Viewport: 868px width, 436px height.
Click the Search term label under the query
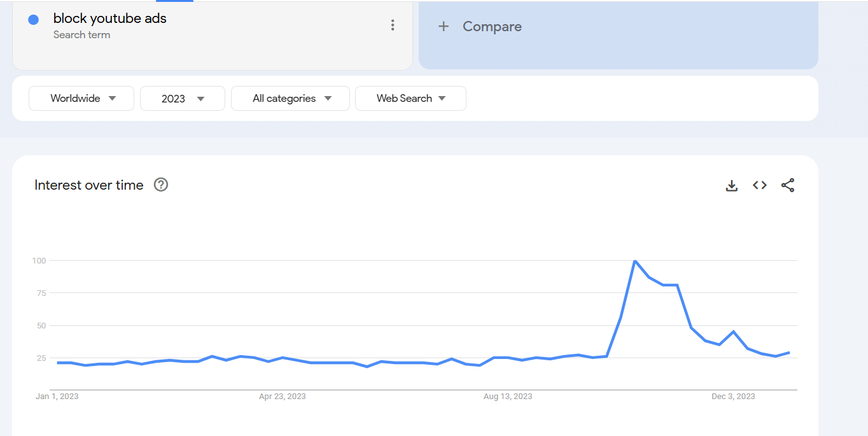click(x=81, y=35)
